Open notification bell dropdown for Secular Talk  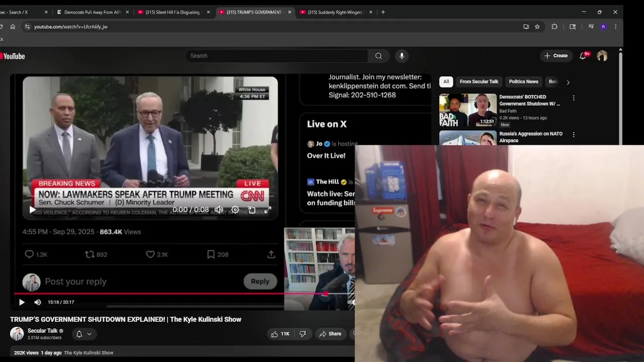(x=84, y=334)
